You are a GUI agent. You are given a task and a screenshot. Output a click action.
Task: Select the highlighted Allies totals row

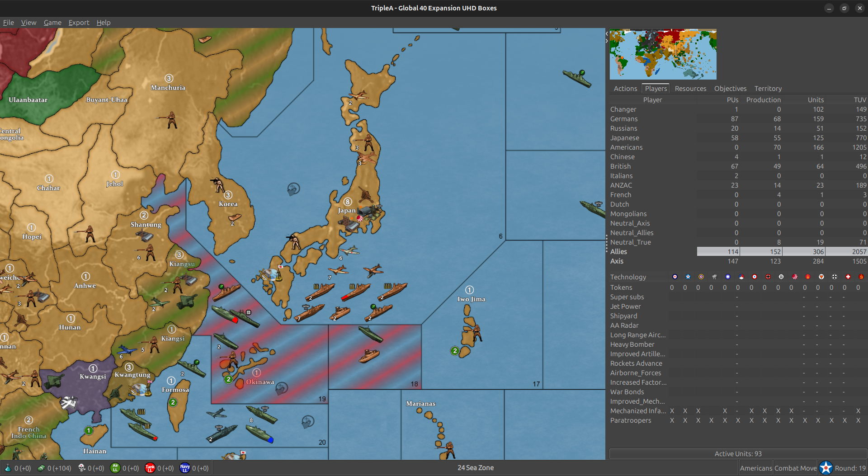[x=738, y=252]
